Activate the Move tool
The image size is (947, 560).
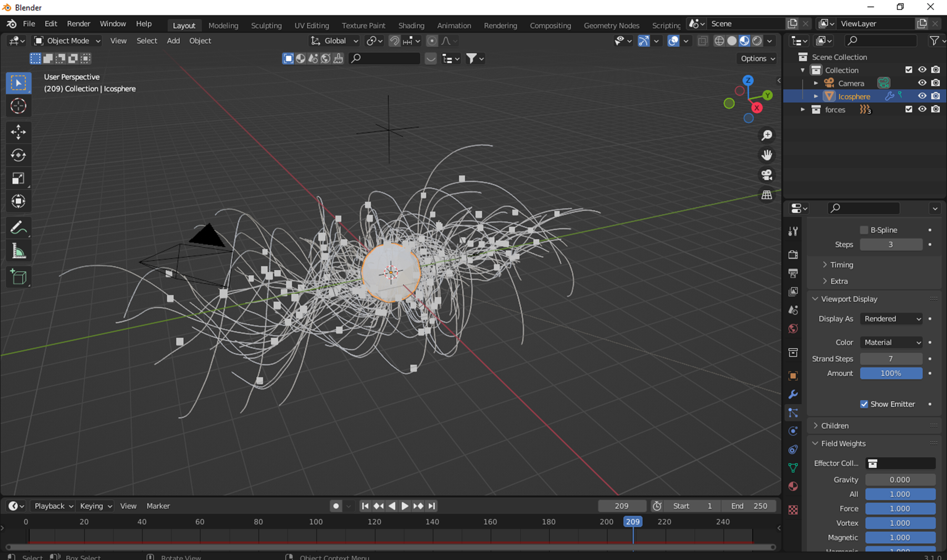click(x=18, y=132)
